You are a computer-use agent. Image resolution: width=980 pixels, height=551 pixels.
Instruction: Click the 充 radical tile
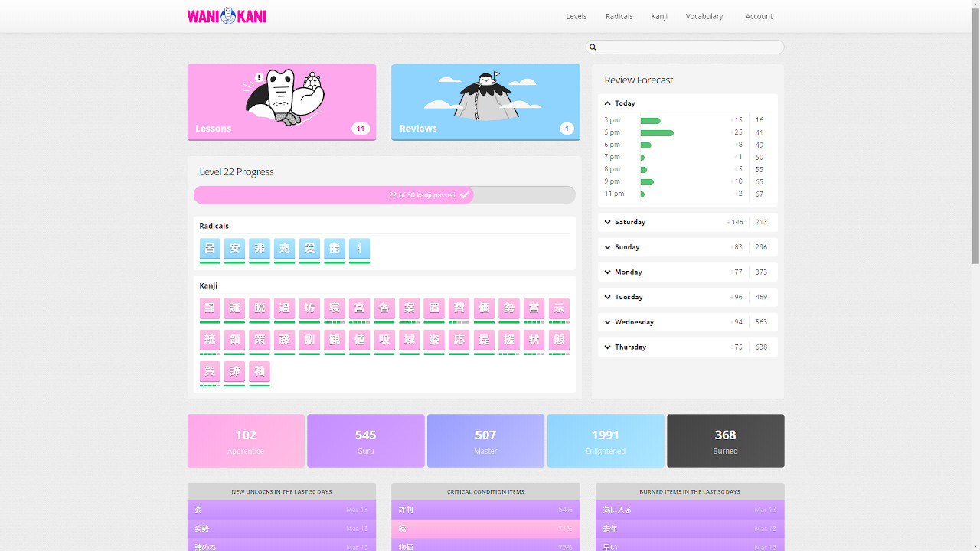click(284, 249)
